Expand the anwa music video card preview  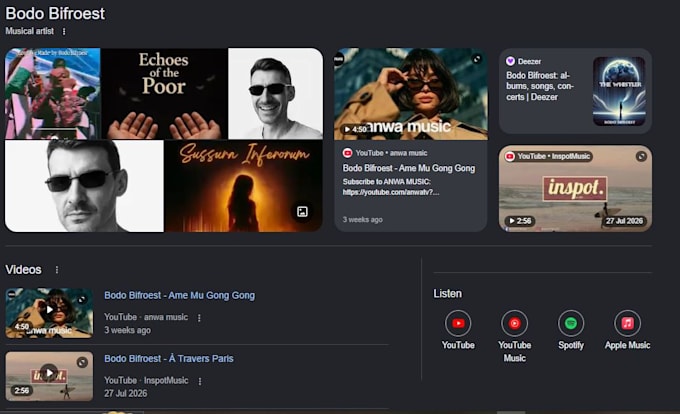(x=477, y=59)
